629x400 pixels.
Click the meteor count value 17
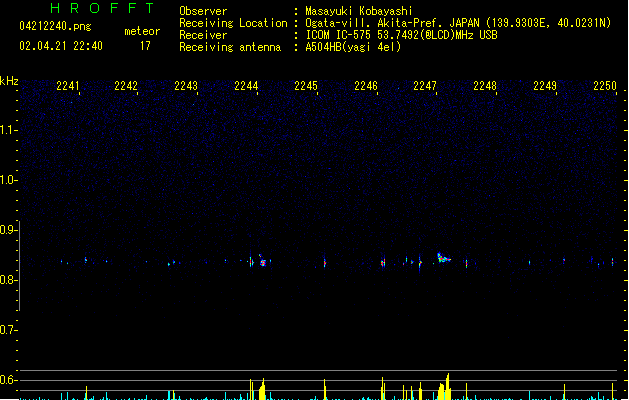[145, 46]
